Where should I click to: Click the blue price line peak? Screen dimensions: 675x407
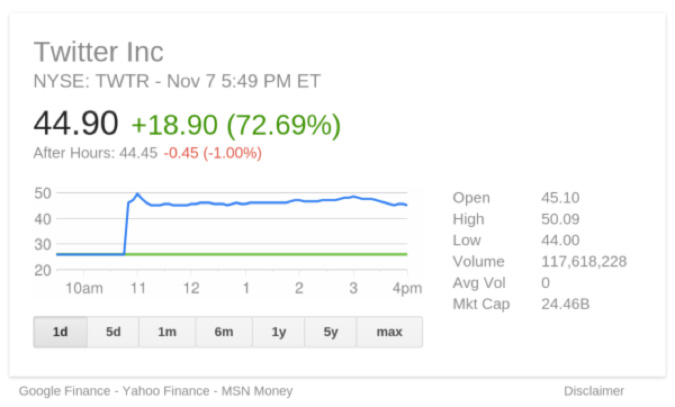click(x=137, y=194)
